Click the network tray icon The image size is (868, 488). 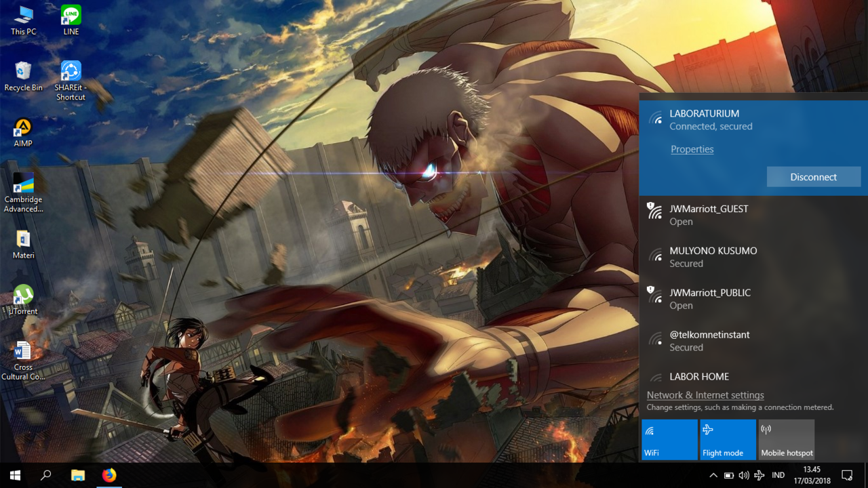[759, 475]
